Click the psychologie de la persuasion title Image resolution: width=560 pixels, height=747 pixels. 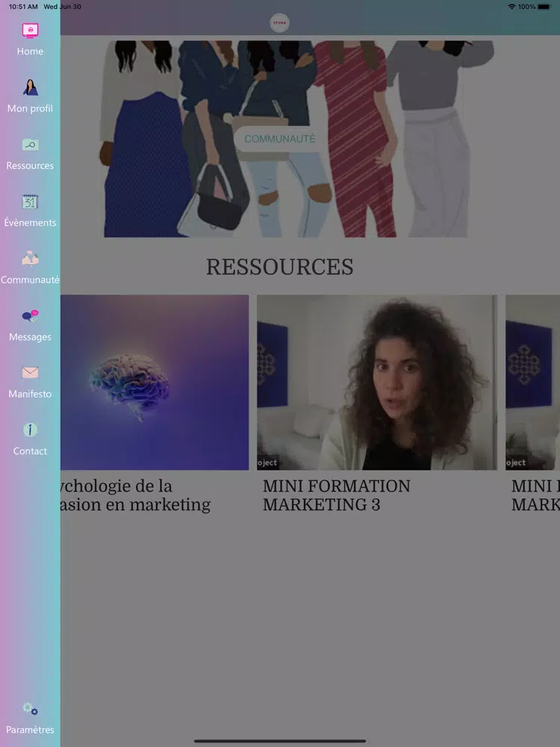pyautogui.click(x=136, y=495)
